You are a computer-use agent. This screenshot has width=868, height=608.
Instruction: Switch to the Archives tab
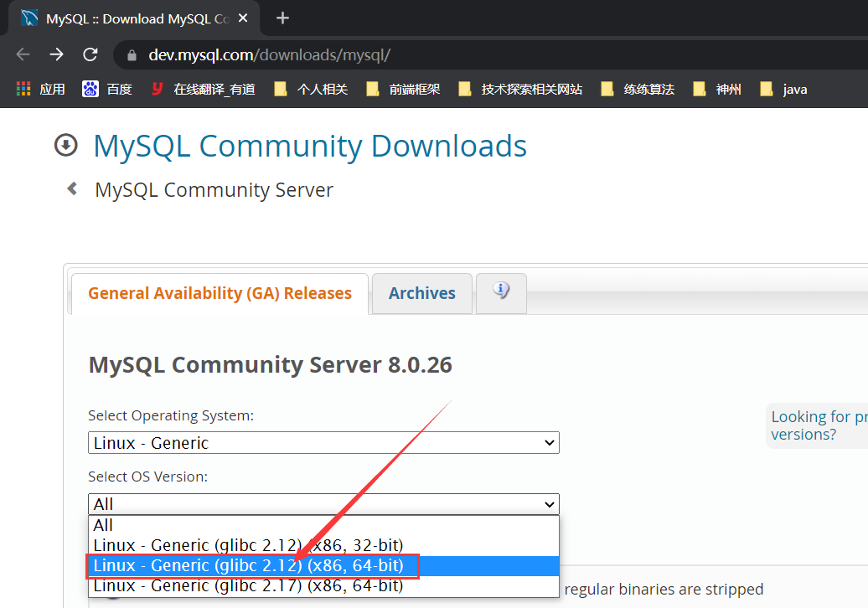tap(421, 293)
